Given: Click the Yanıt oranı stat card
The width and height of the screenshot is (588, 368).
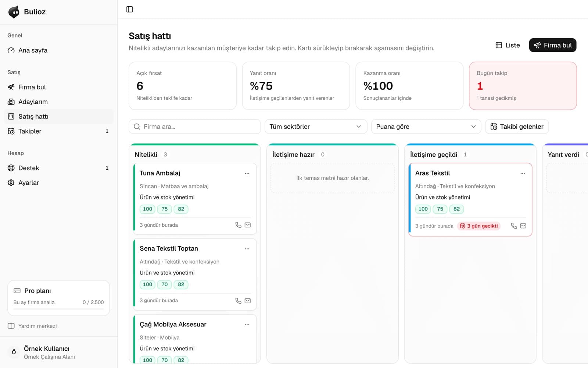Looking at the screenshot, I should point(296,86).
